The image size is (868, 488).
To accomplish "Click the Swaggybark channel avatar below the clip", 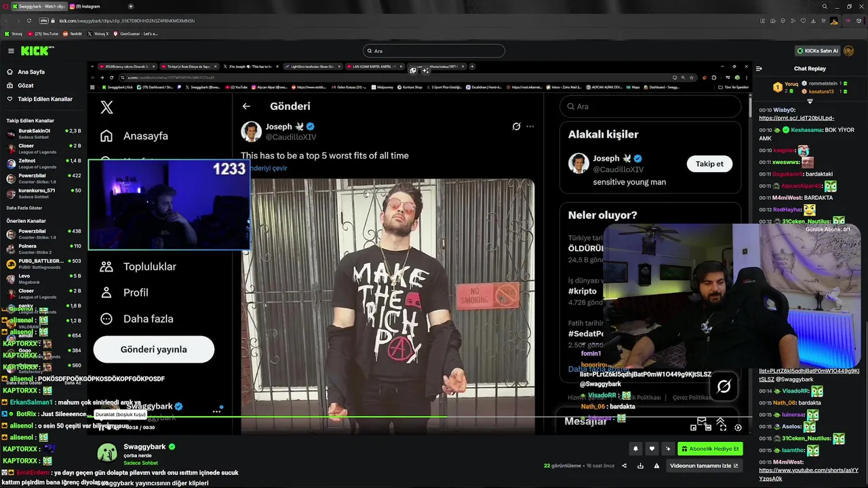I will [107, 453].
